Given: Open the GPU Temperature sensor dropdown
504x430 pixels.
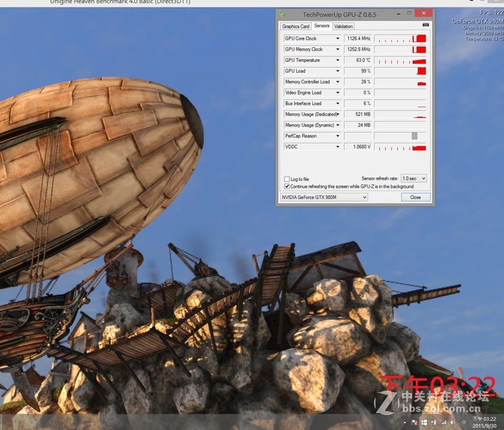Looking at the screenshot, I should pos(338,60).
